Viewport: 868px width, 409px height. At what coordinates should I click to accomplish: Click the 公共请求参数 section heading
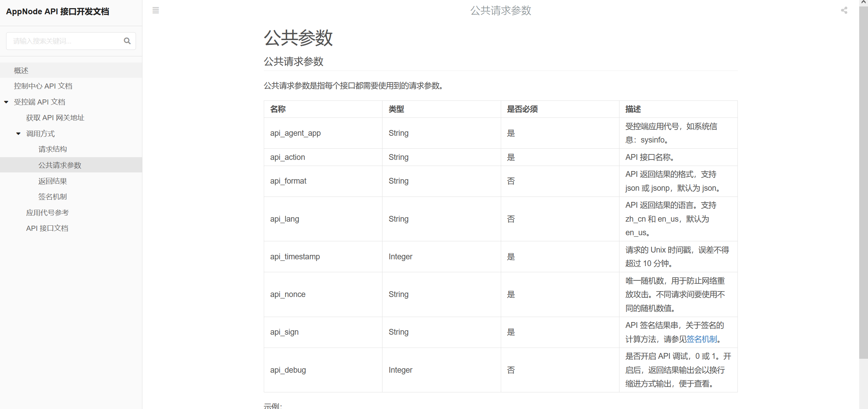click(293, 61)
